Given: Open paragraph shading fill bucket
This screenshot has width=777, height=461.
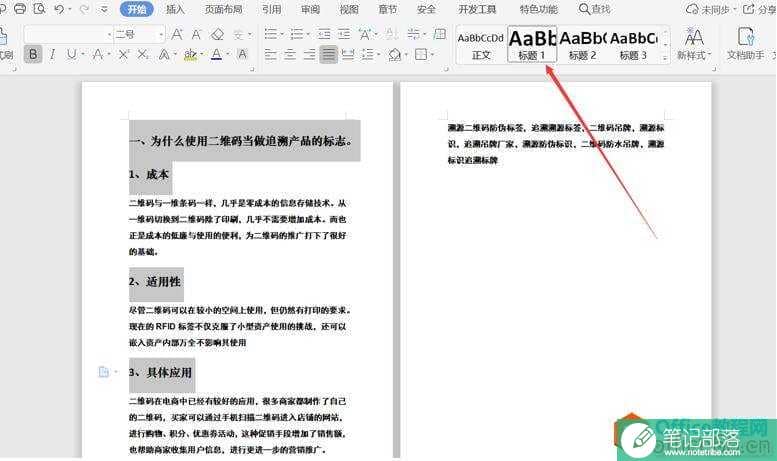Looking at the screenshot, I should click(x=394, y=54).
